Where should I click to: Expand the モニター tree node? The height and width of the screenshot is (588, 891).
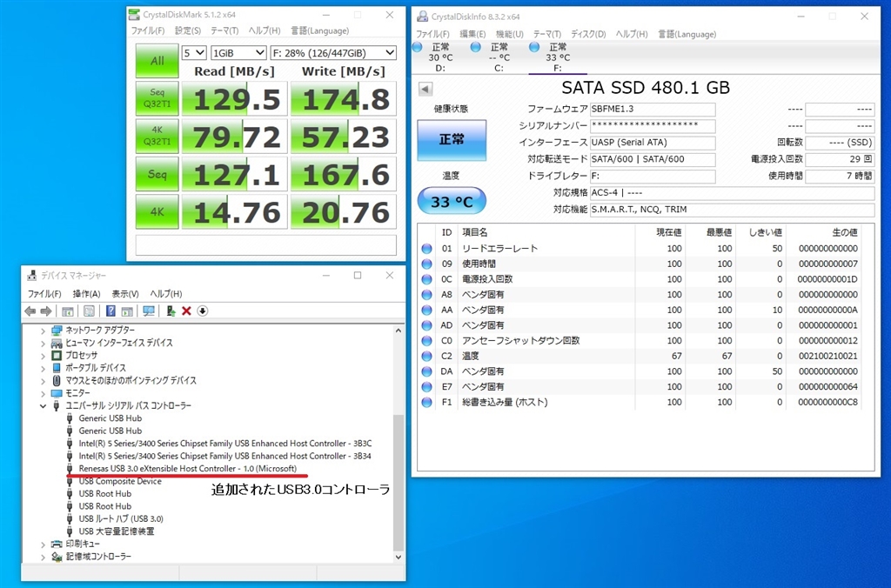43,393
